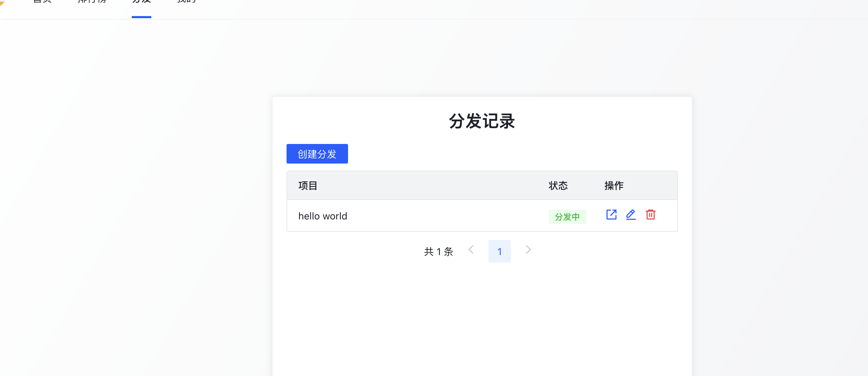Click the 状态 column header

(558, 186)
